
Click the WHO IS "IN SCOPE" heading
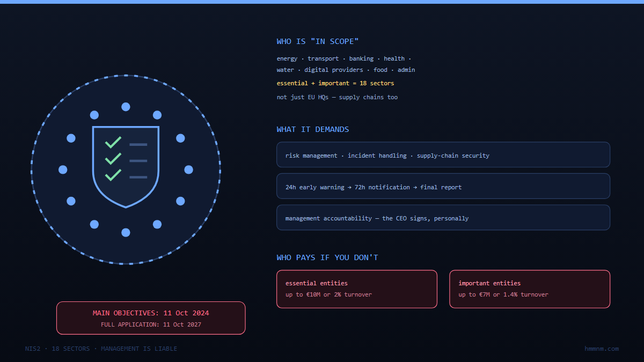318,41
